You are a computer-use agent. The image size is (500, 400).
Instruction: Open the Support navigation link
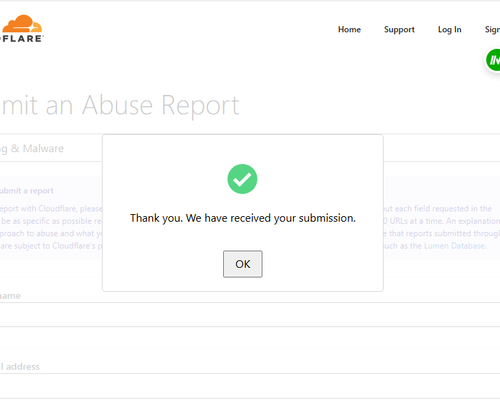399,29
